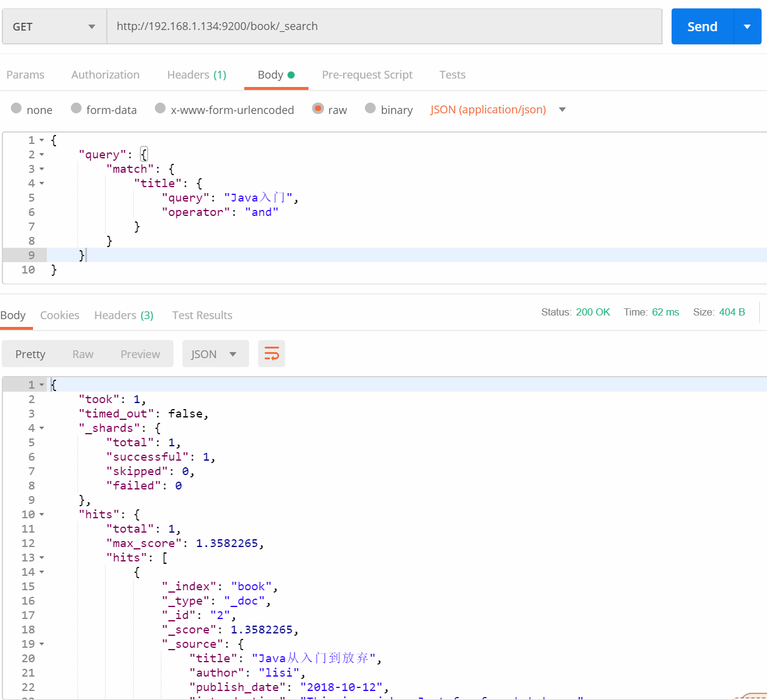Screen dimensions: 767x700
Task: Click the Send button
Action: click(x=702, y=26)
